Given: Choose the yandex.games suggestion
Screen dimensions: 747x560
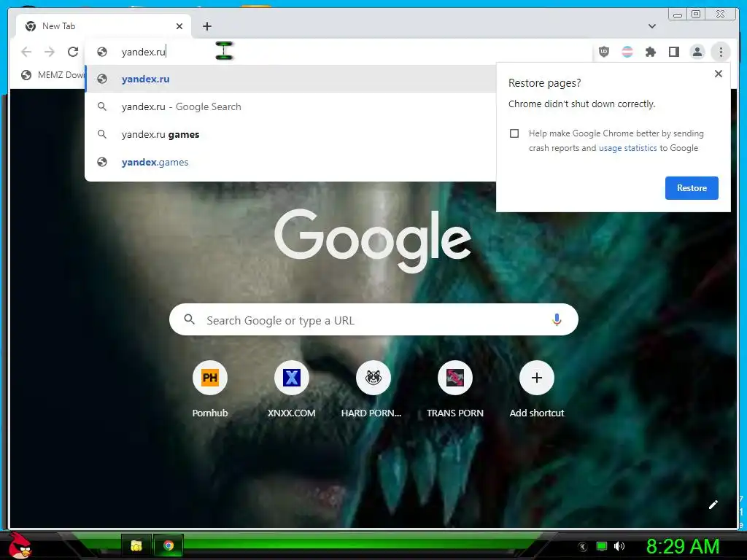Looking at the screenshot, I should click(290, 162).
